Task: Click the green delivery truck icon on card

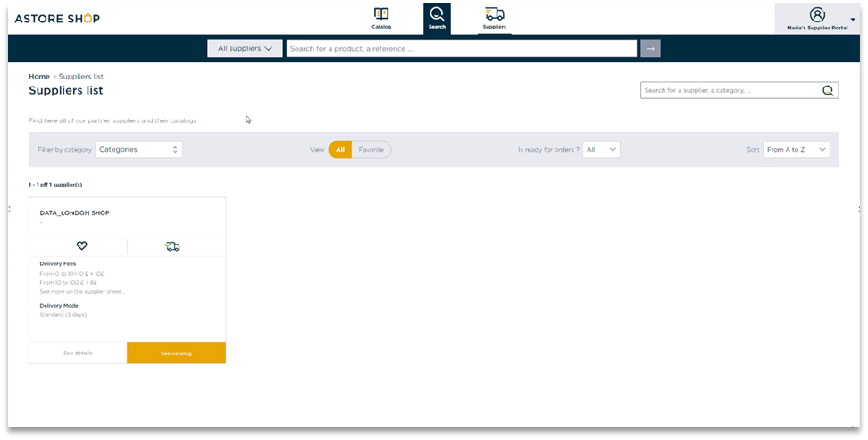Action: pos(173,246)
